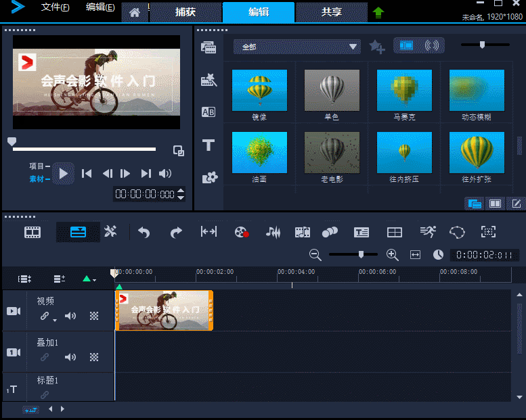Click the zoom in magnifier on timeline
526x420 pixels.
pos(392,254)
